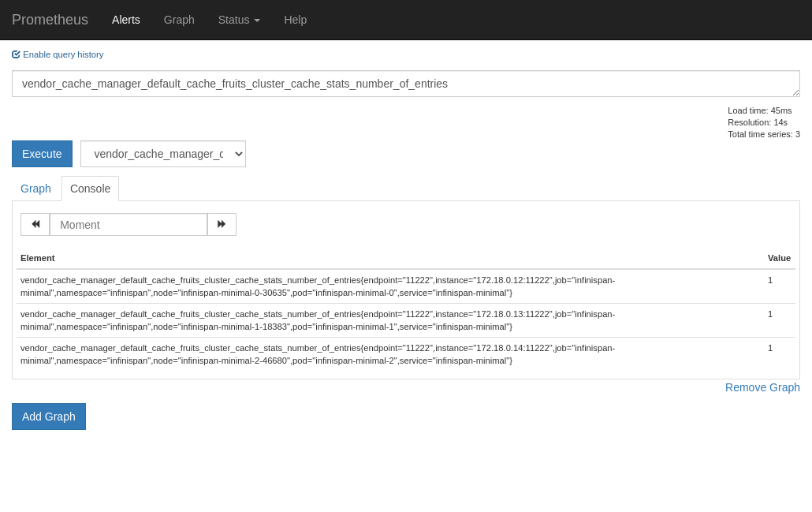This screenshot has width=812, height=512.
Task: Stay on the Console tab
Action: point(90,189)
